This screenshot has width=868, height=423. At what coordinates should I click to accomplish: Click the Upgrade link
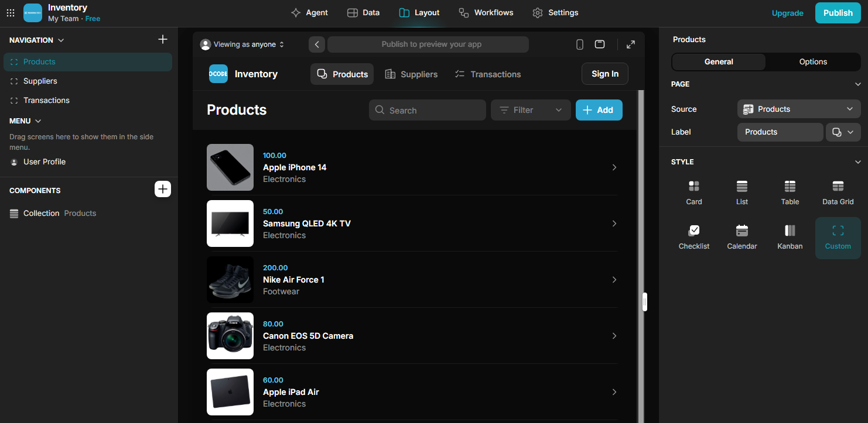[x=787, y=13]
